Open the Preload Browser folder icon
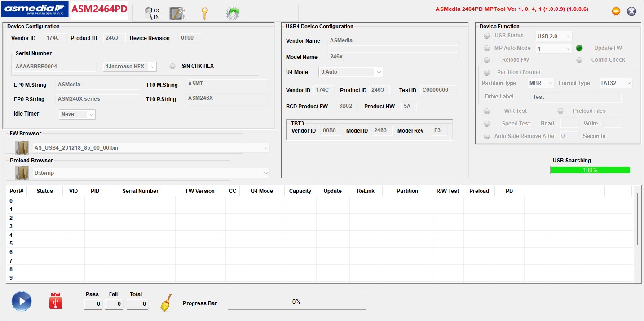The width and height of the screenshot is (644, 321). pos(22,173)
